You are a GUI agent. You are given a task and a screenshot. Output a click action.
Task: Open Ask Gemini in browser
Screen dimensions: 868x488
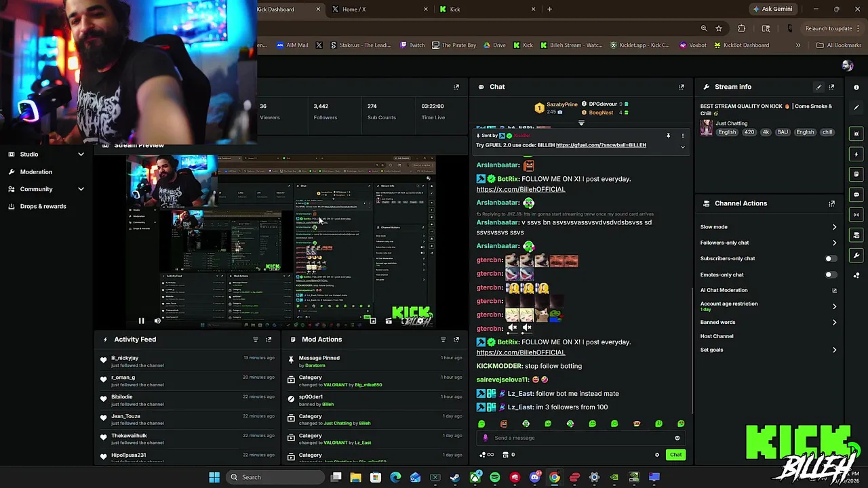click(772, 9)
